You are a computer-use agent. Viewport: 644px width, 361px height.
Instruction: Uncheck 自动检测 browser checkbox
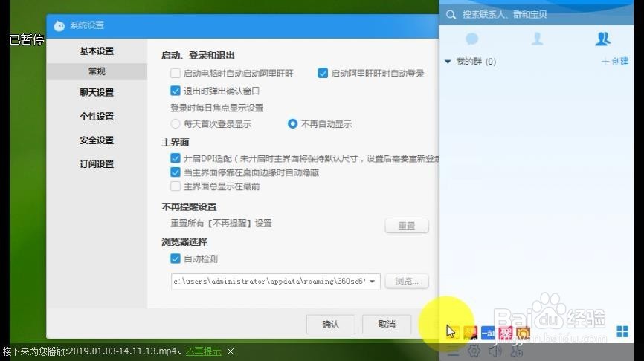176,258
